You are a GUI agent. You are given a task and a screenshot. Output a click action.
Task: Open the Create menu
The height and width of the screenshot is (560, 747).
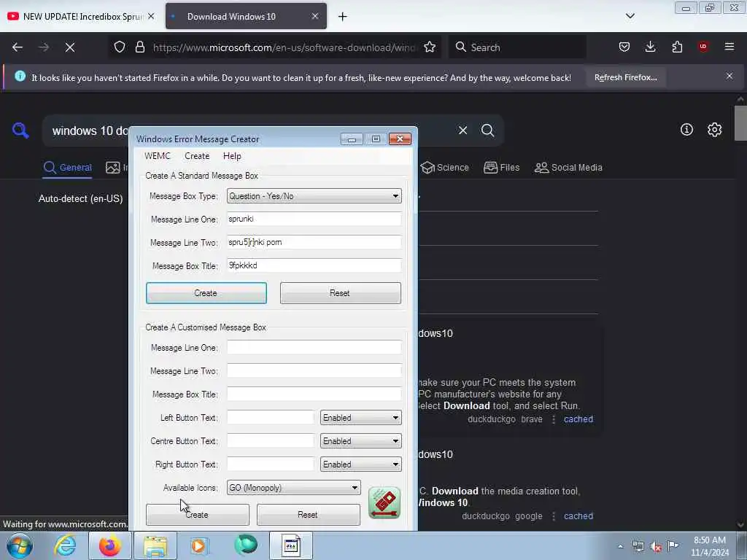(x=197, y=156)
